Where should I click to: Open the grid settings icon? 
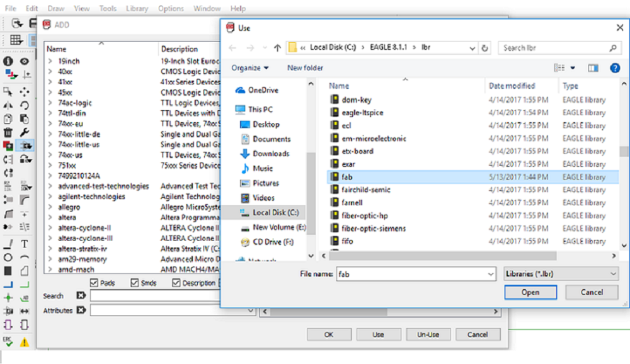point(16,40)
